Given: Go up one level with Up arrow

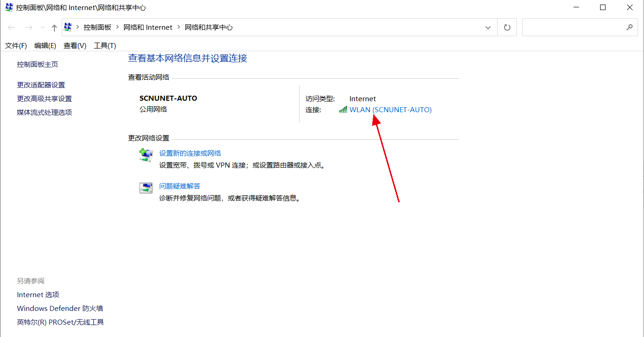Looking at the screenshot, I should 54,27.
